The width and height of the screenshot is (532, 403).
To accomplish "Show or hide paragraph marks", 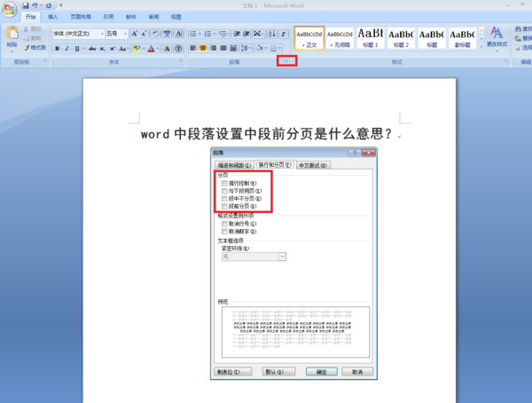I will pos(284,34).
